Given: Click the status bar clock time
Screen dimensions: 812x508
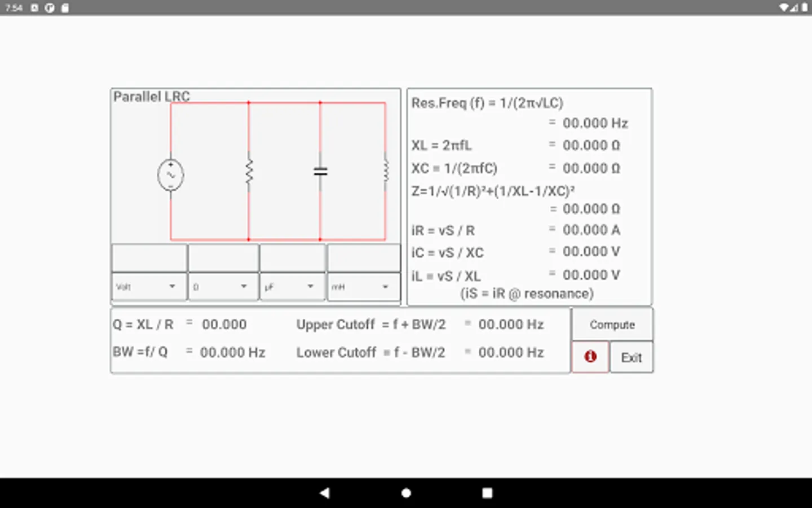Looking at the screenshot, I should (14, 8).
